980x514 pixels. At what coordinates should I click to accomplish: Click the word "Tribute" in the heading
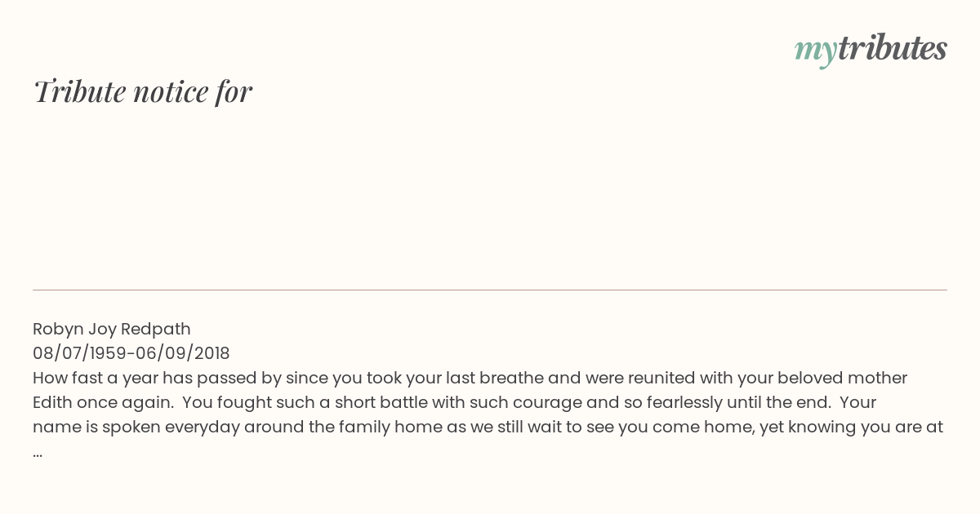click(79, 92)
